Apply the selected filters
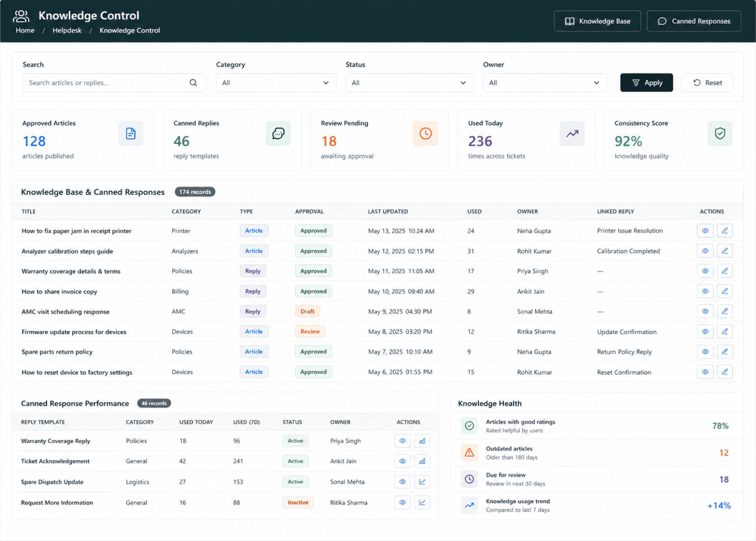This screenshot has width=756, height=541. pyautogui.click(x=647, y=83)
